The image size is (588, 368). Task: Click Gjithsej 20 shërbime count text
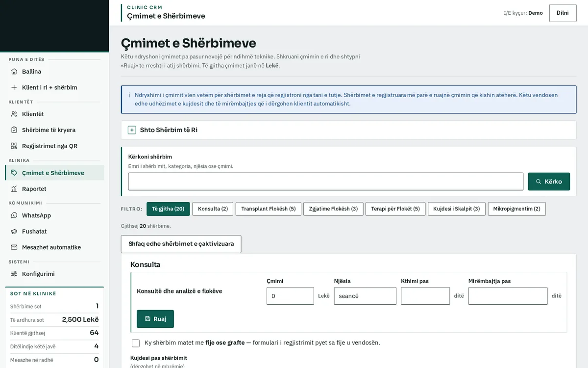146,226
